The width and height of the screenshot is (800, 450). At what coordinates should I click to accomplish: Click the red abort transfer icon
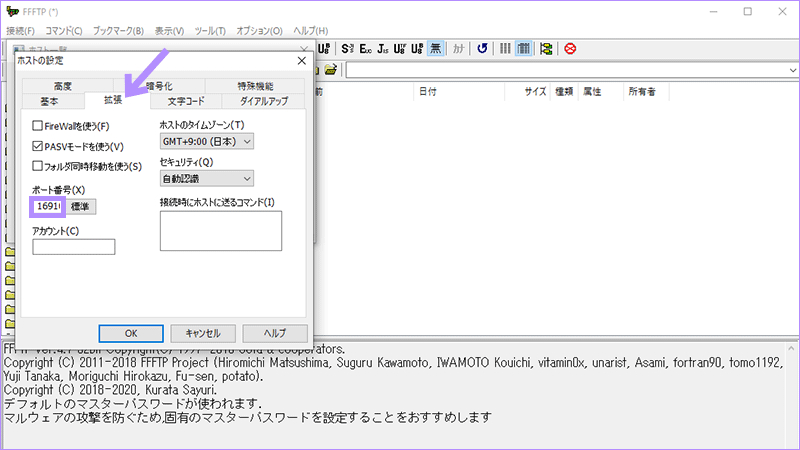tap(570, 48)
